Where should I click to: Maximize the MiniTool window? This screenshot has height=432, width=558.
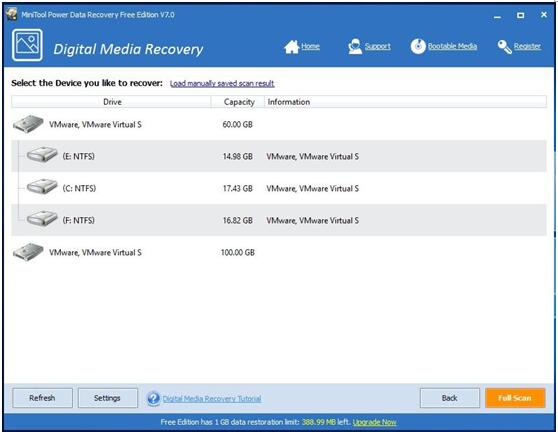pos(521,15)
